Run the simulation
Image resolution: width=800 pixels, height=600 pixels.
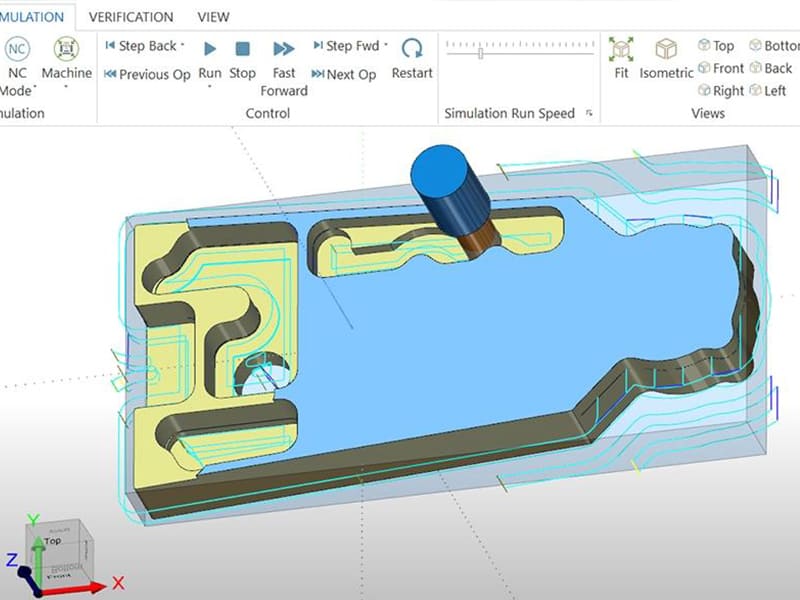tap(210, 59)
